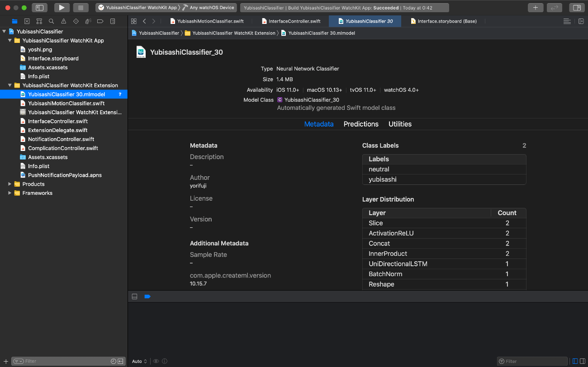Click the Quick Look eye icon in debug bar

coord(156,361)
